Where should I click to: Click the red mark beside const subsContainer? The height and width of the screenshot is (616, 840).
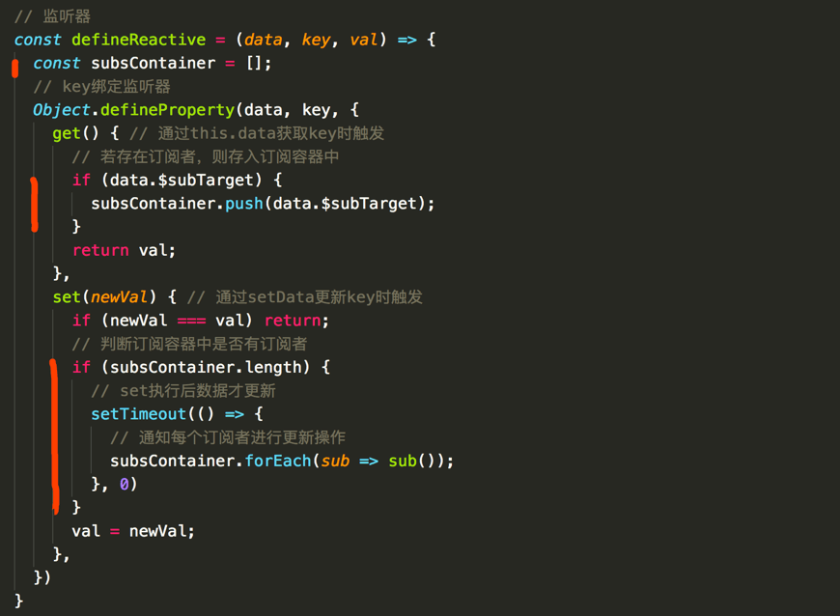pos(14,67)
